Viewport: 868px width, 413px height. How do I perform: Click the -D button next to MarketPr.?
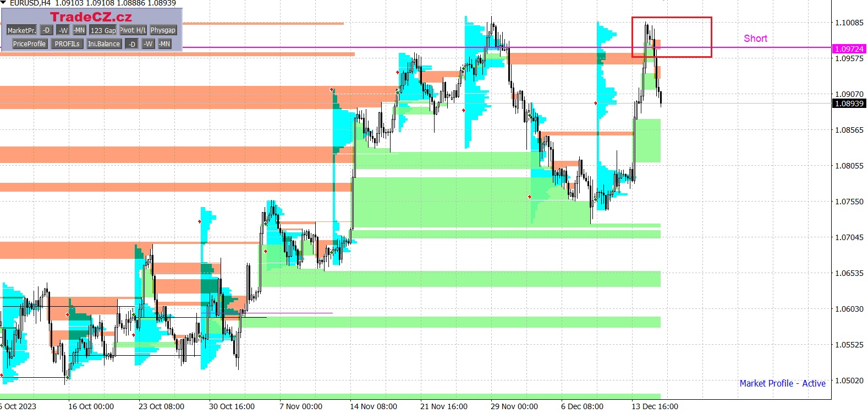pyautogui.click(x=46, y=30)
